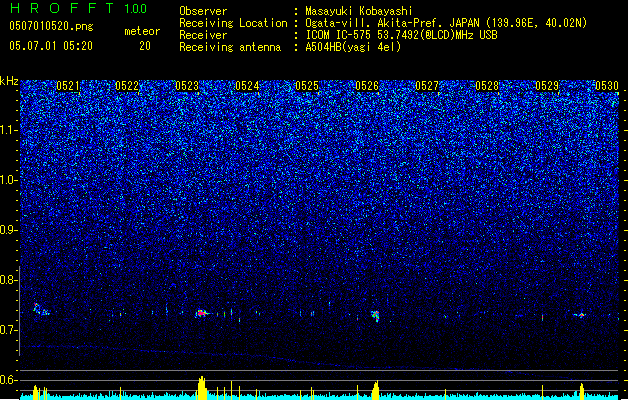Select the antenna text A504HB(yagi 4el)
The image size is (629, 400).
click(353, 47)
